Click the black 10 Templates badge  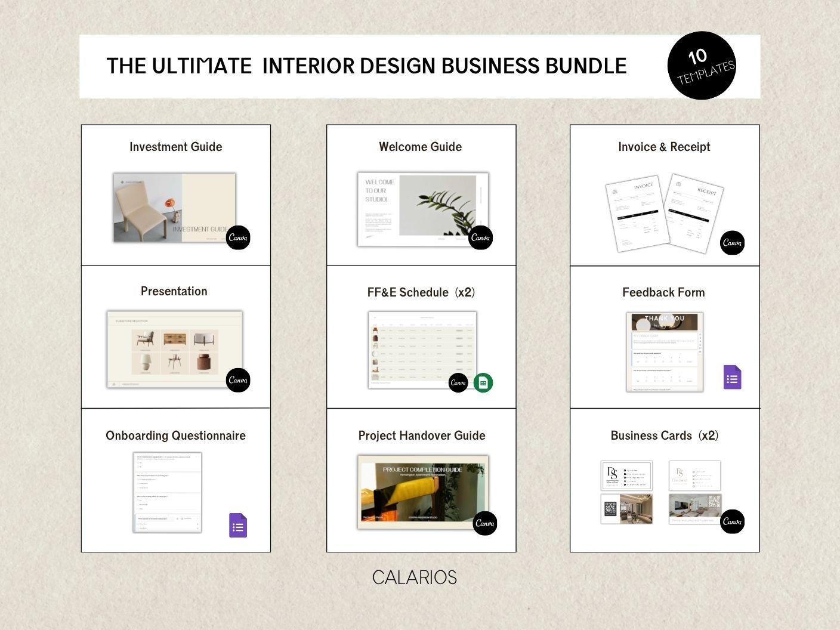702,65
